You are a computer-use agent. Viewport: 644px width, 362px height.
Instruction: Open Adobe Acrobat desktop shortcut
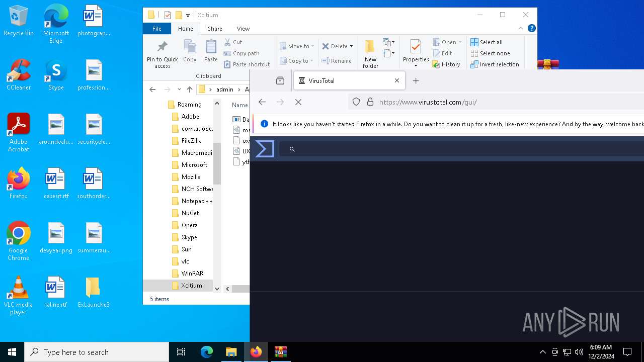coord(19,133)
